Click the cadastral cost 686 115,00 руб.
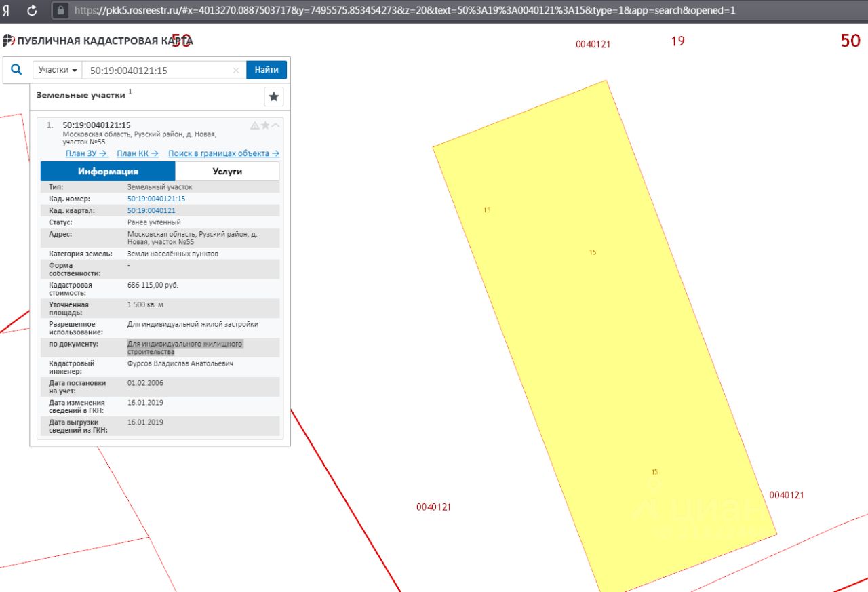 [153, 285]
